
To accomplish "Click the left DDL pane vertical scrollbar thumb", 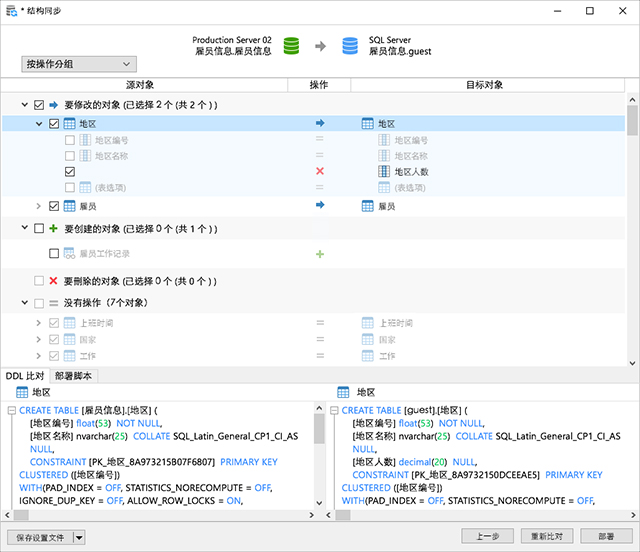I will (x=319, y=429).
